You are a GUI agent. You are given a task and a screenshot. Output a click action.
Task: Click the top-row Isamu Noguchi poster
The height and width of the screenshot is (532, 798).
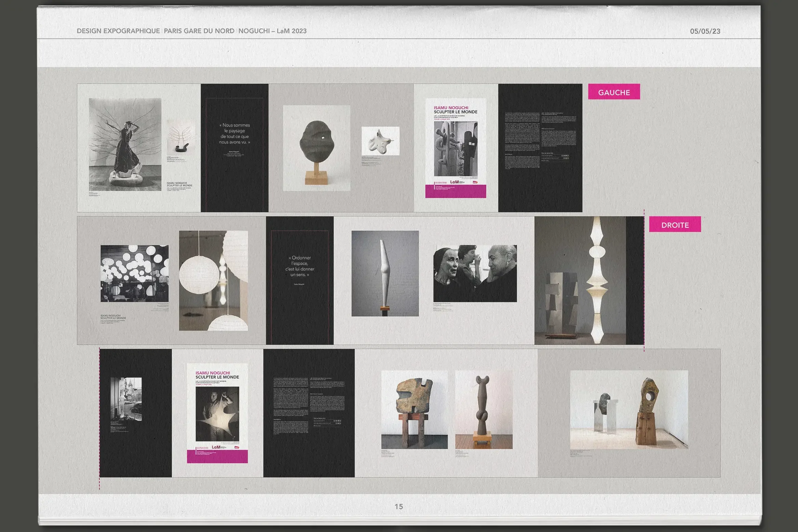[456, 148]
